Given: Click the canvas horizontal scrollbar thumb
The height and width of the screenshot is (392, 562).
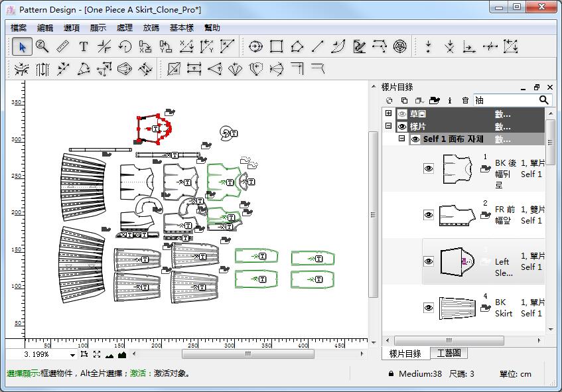Looking at the screenshot, I should coord(247,354).
